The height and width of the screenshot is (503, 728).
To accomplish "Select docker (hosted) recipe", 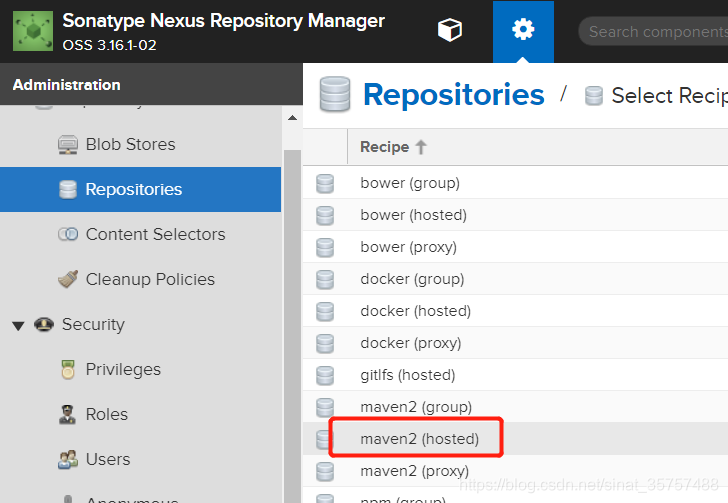I will [x=416, y=311].
